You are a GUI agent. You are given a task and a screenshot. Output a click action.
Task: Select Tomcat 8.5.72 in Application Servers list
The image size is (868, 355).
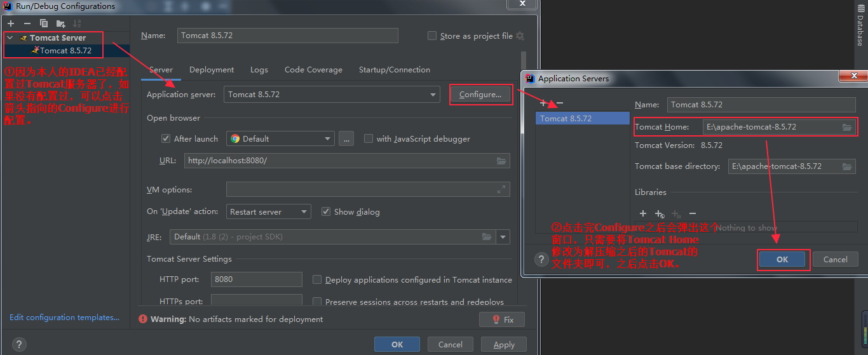click(x=583, y=119)
